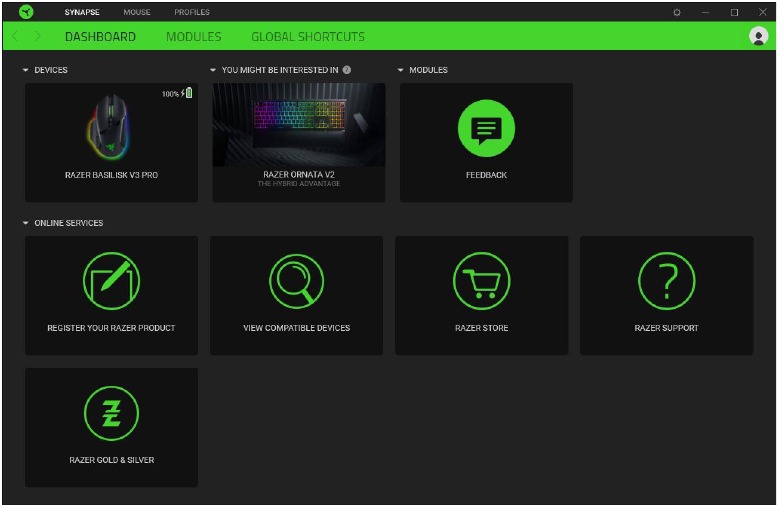This screenshot has height=505, width=777.
Task: Open the Feedback module icon
Action: coord(486,128)
